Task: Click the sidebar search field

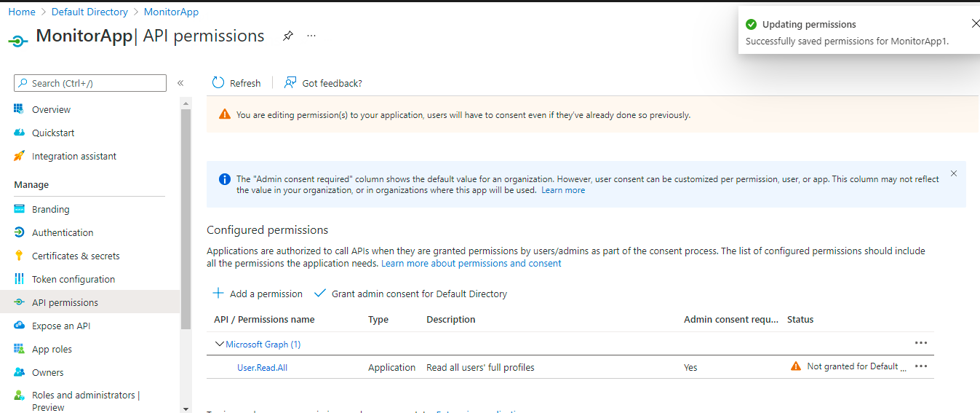Action: [90, 83]
